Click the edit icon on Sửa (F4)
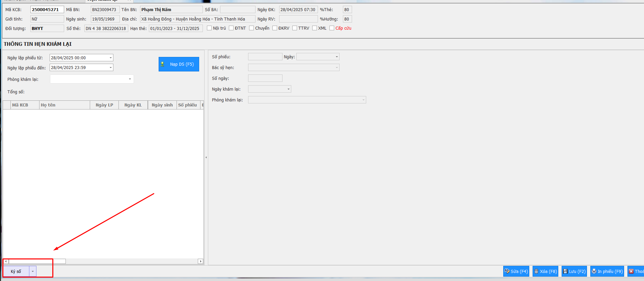This screenshot has width=644, height=281. click(x=507, y=271)
